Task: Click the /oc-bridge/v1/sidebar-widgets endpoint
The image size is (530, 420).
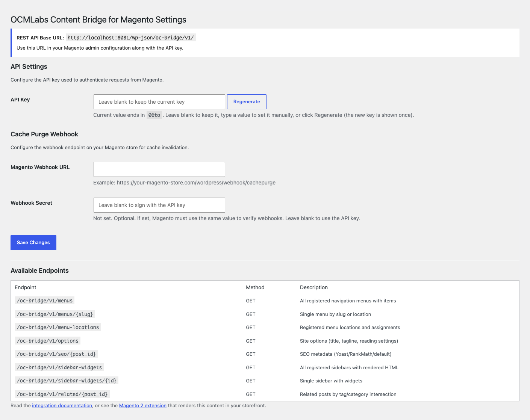Action: [x=59, y=367]
